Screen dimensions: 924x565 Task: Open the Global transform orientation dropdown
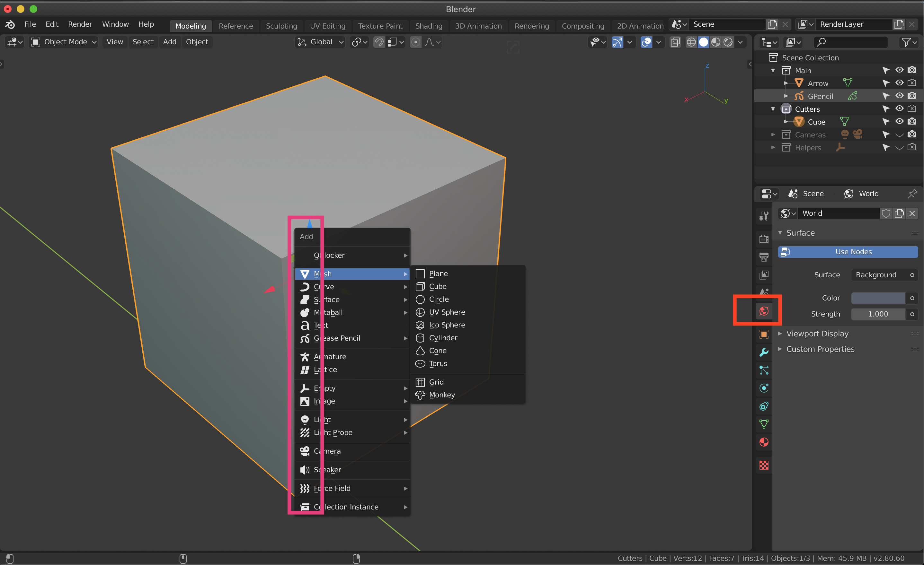point(320,42)
